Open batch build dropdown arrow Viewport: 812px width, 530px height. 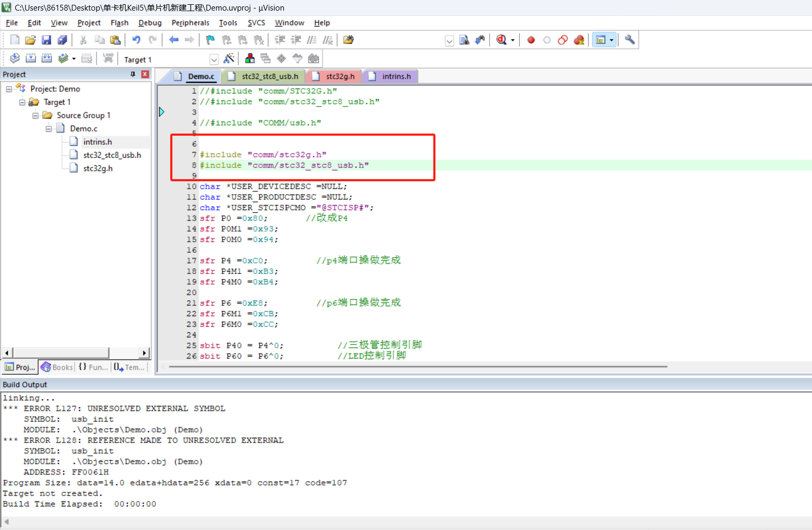click(74, 59)
